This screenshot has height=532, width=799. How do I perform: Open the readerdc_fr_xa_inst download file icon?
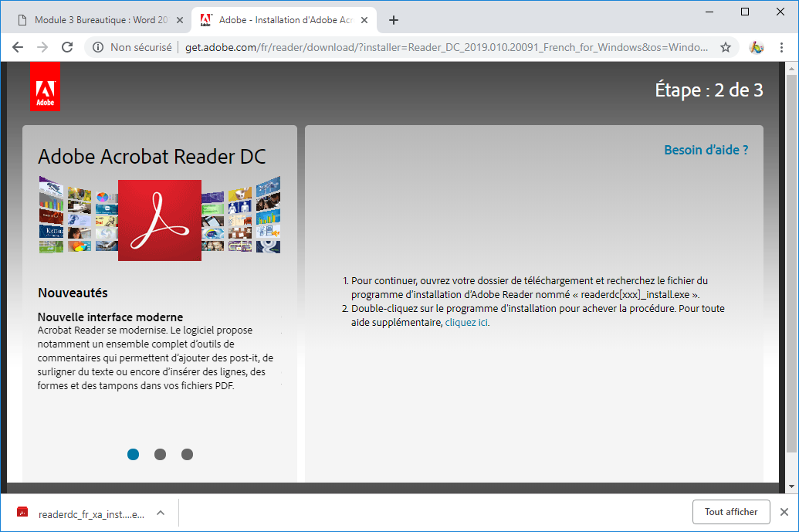click(22, 512)
